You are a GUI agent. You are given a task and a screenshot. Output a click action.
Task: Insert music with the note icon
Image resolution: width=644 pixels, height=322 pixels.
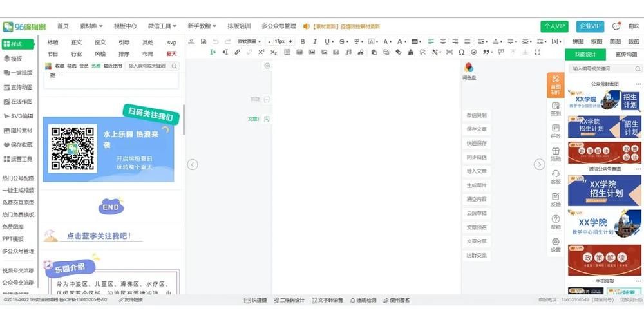click(x=348, y=52)
